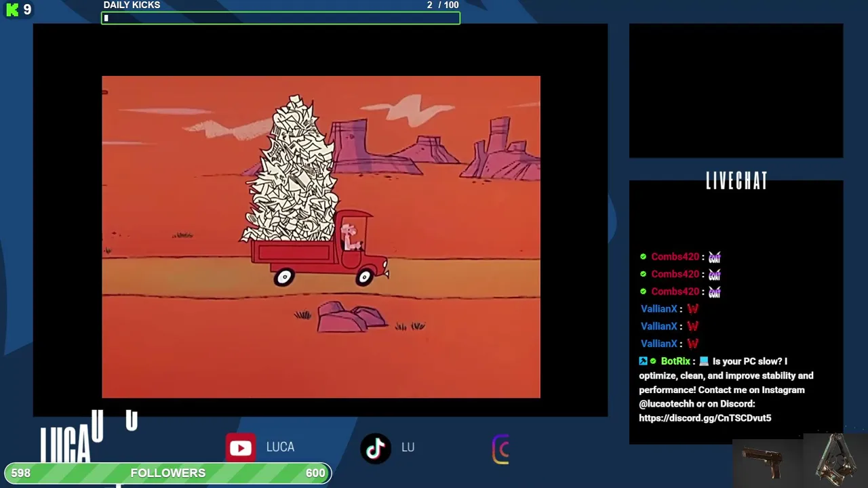
Task: Click the Daily Kicks progress bar
Action: pos(281,18)
